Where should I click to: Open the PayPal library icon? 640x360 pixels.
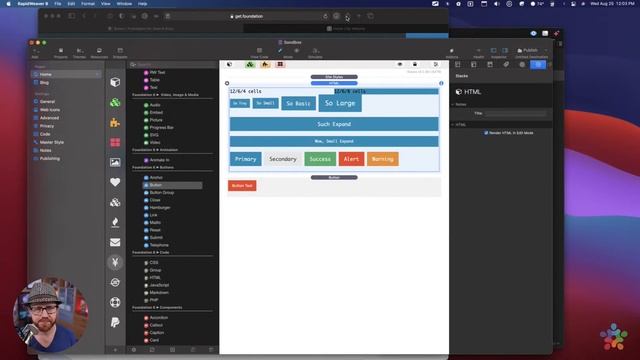point(115,322)
